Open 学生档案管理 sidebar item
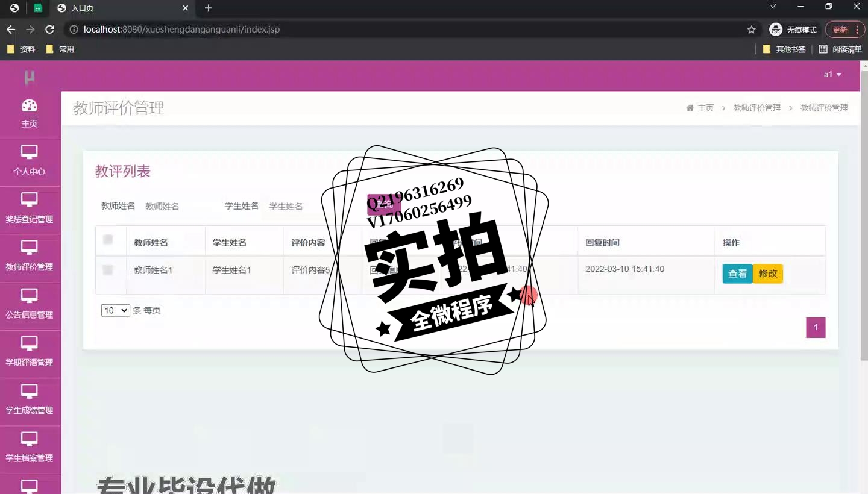 click(30, 448)
